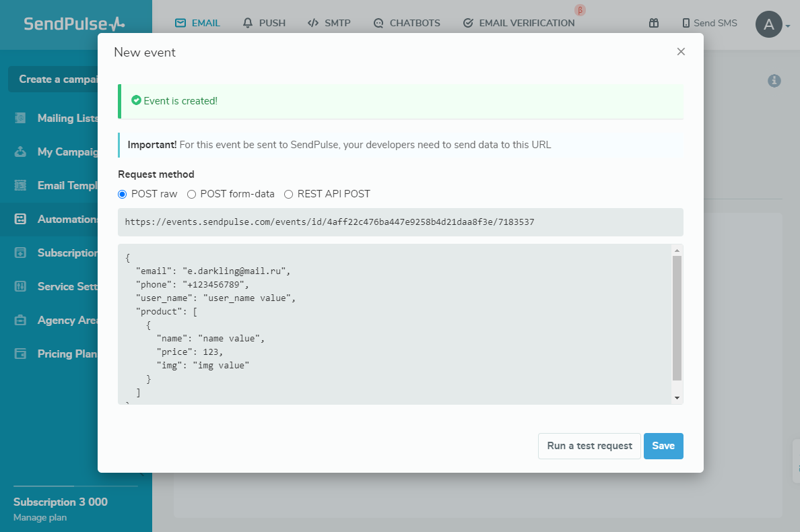Select POST form-data radio option
The width and height of the screenshot is (800, 532).
[x=192, y=194]
